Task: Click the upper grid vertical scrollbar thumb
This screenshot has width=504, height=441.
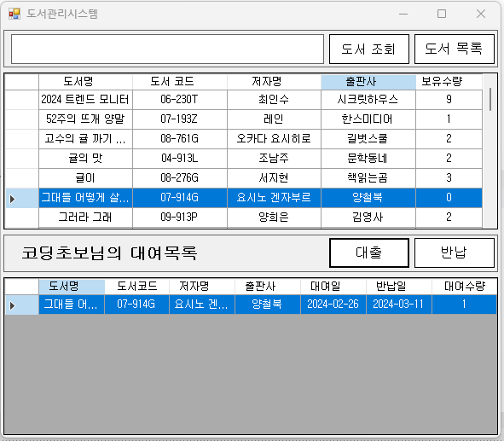Action: click(490, 99)
